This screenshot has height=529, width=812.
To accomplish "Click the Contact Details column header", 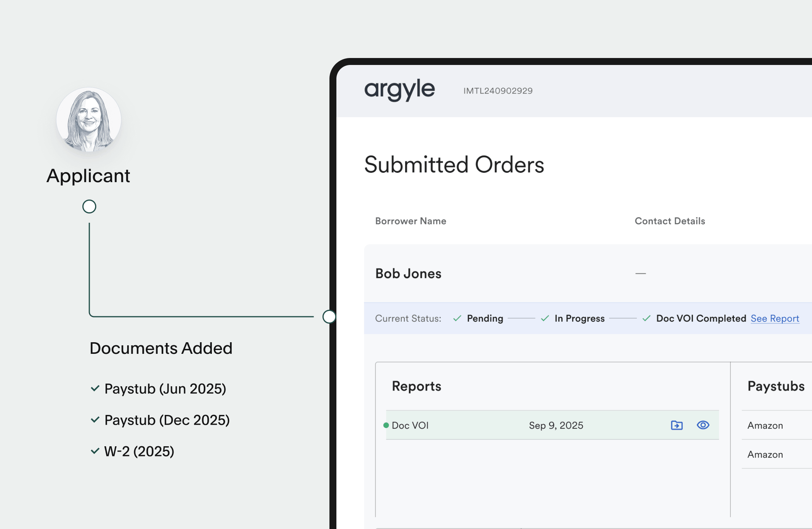I will tap(670, 221).
